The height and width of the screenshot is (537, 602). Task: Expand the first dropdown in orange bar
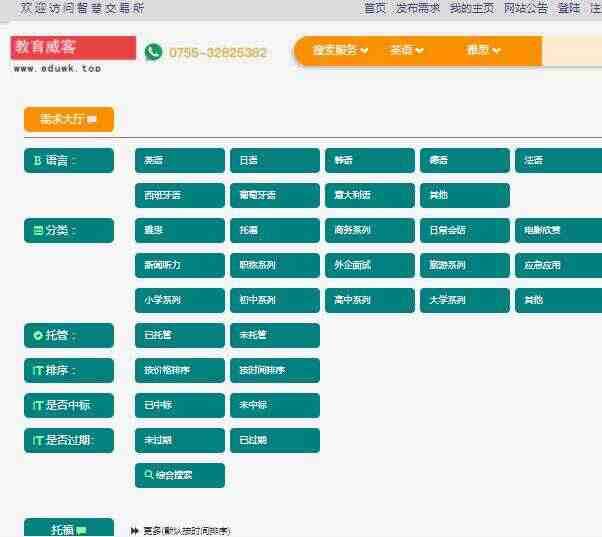(340, 50)
